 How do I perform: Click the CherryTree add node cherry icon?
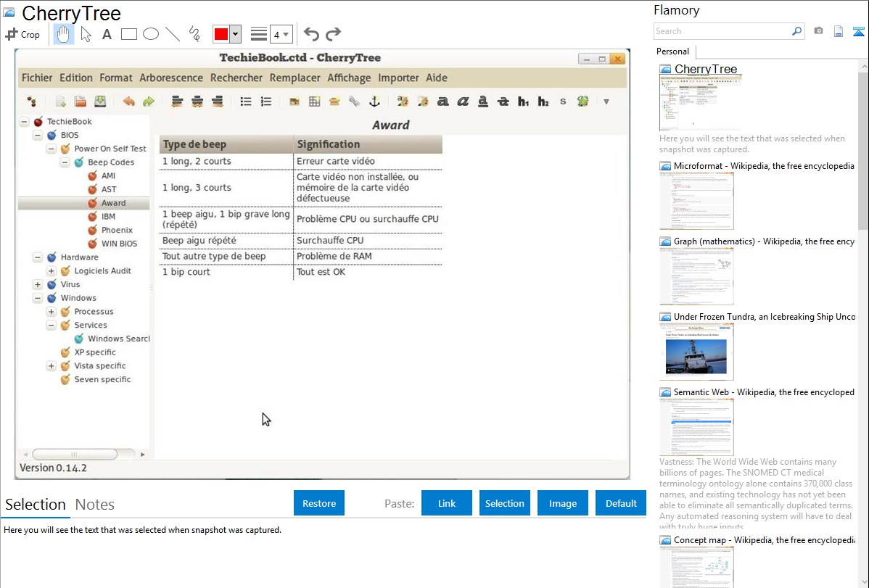coord(32,102)
